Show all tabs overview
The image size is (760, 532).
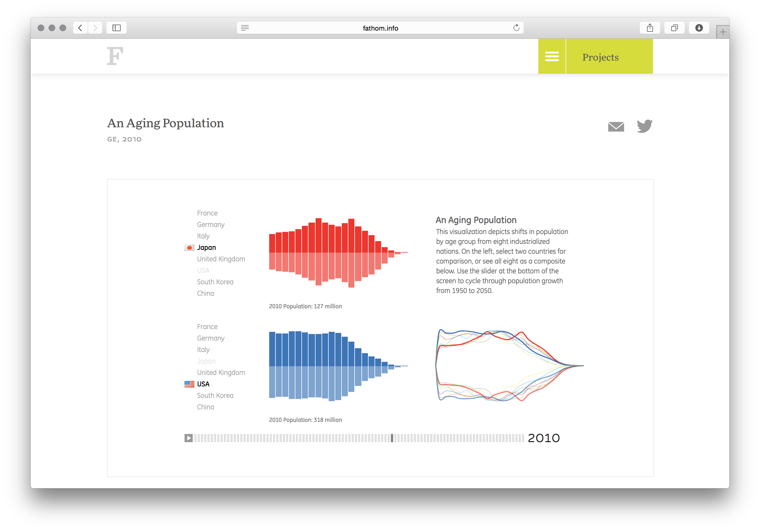674,28
